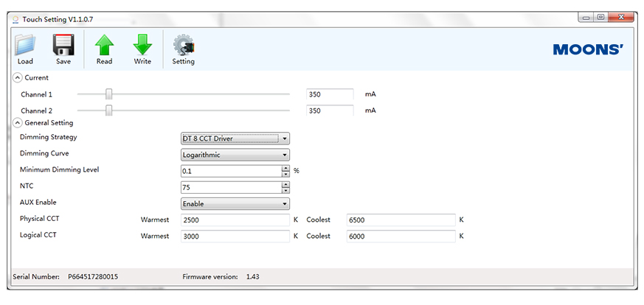Click the Physical CCT Coolest field

(401, 220)
